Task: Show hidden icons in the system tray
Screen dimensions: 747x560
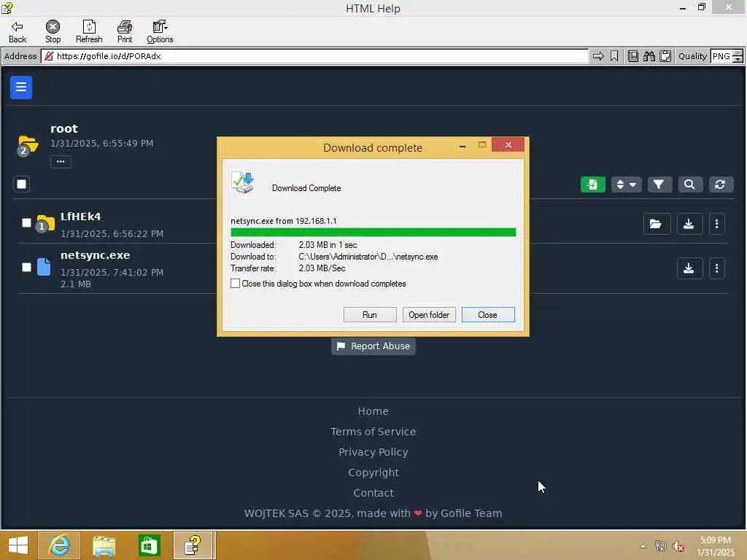Action: point(643,546)
